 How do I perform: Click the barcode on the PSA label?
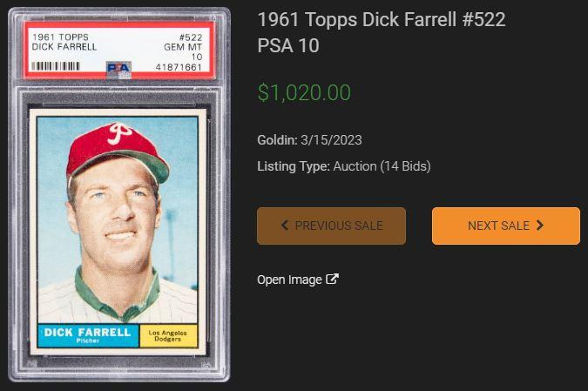56,66
